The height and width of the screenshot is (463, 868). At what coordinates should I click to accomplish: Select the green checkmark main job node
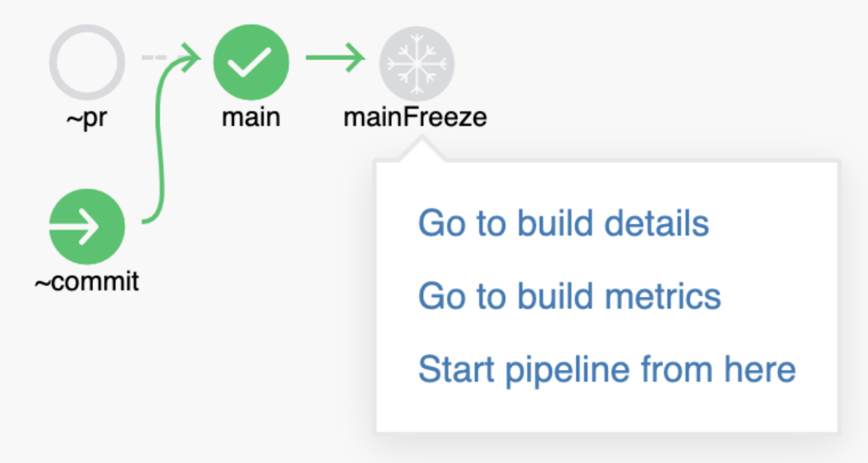251,62
